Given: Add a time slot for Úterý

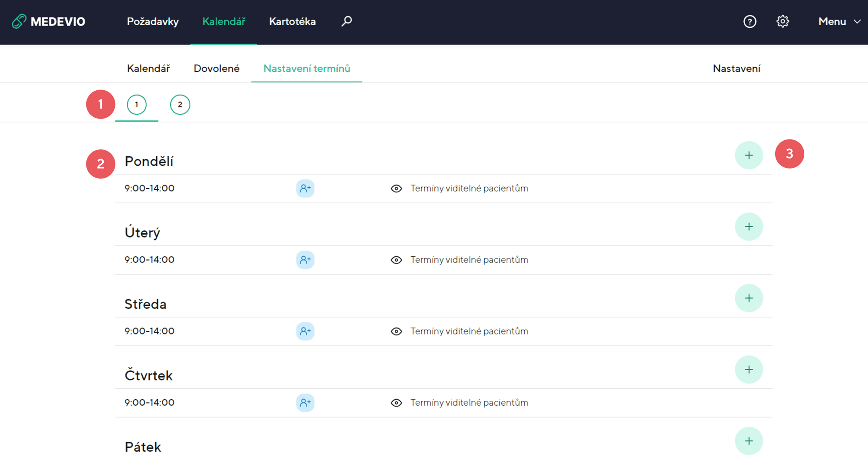Looking at the screenshot, I should coord(749,227).
